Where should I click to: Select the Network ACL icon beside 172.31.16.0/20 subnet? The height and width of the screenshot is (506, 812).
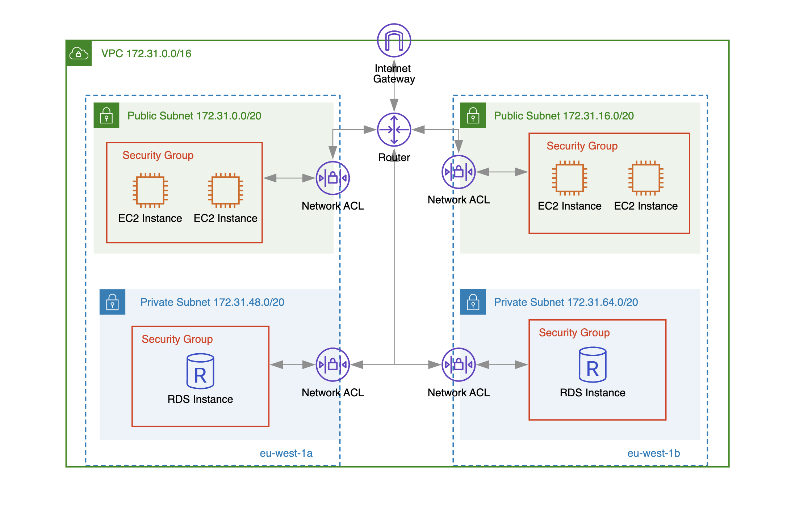click(459, 172)
